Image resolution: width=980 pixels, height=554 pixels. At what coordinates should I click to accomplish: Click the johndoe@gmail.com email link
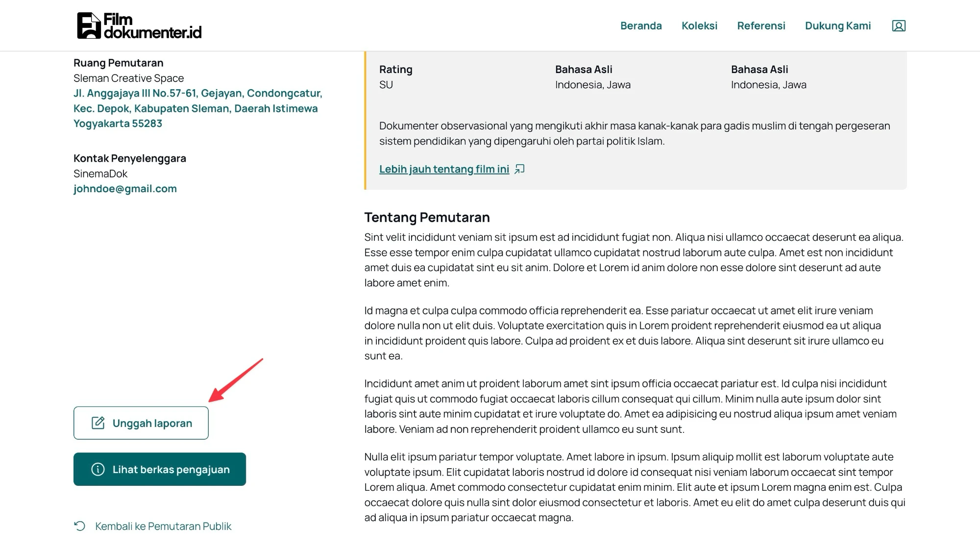click(125, 189)
